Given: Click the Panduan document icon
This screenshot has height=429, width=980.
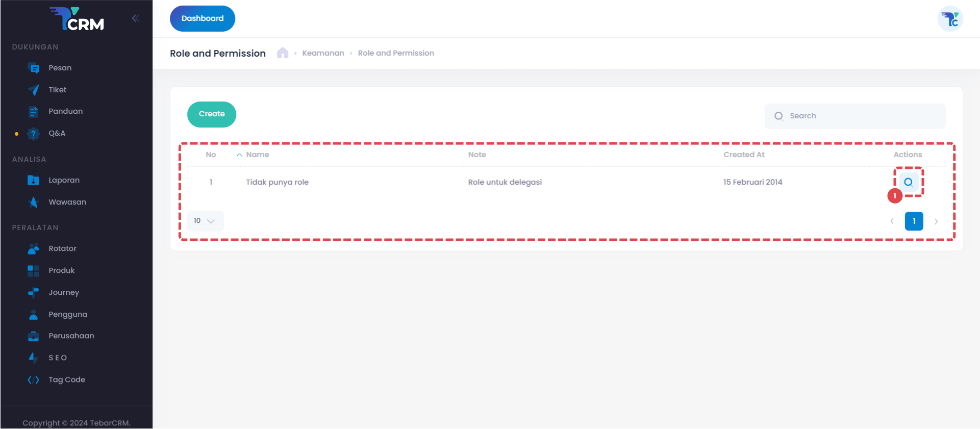Looking at the screenshot, I should coord(34,112).
